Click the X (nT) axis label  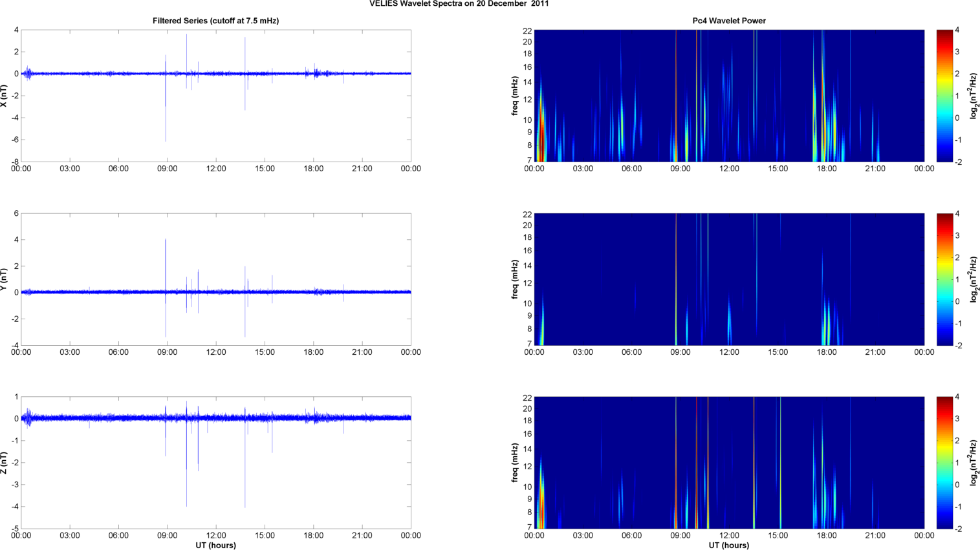(5, 96)
